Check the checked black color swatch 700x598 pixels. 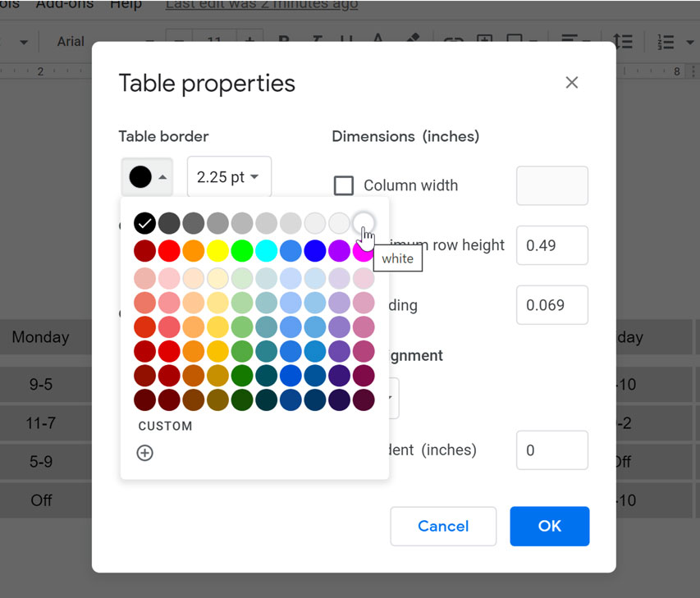pos(144,222)
